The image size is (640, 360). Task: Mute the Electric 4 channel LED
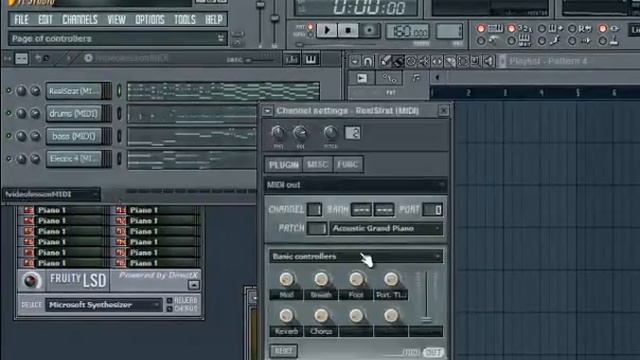click(9, 159)
